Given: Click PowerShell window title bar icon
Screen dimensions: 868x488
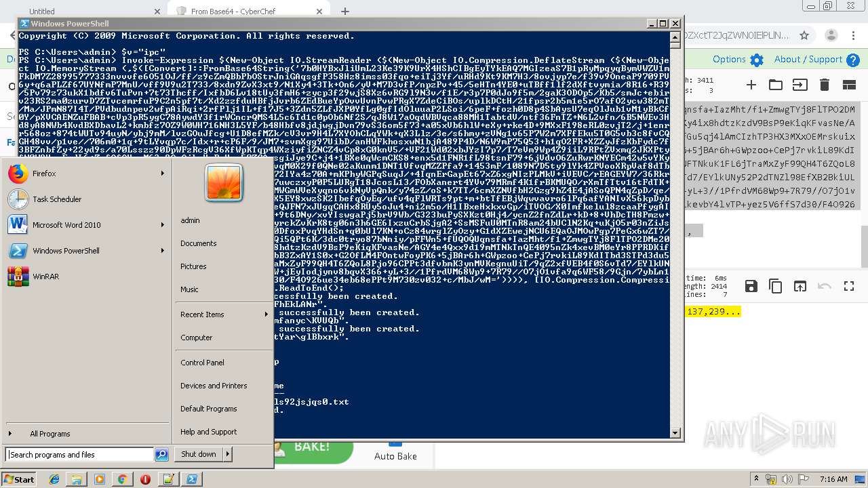Looking at the screenshot, I should point(24,24).
